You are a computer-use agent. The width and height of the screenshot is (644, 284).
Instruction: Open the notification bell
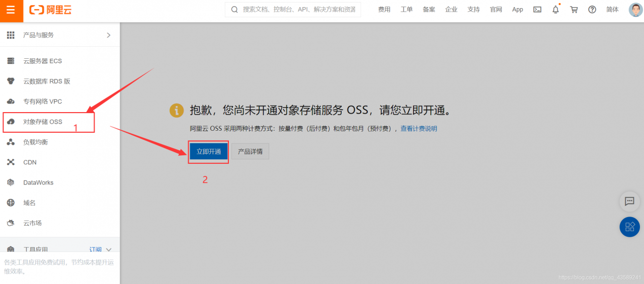click(555, 9)
